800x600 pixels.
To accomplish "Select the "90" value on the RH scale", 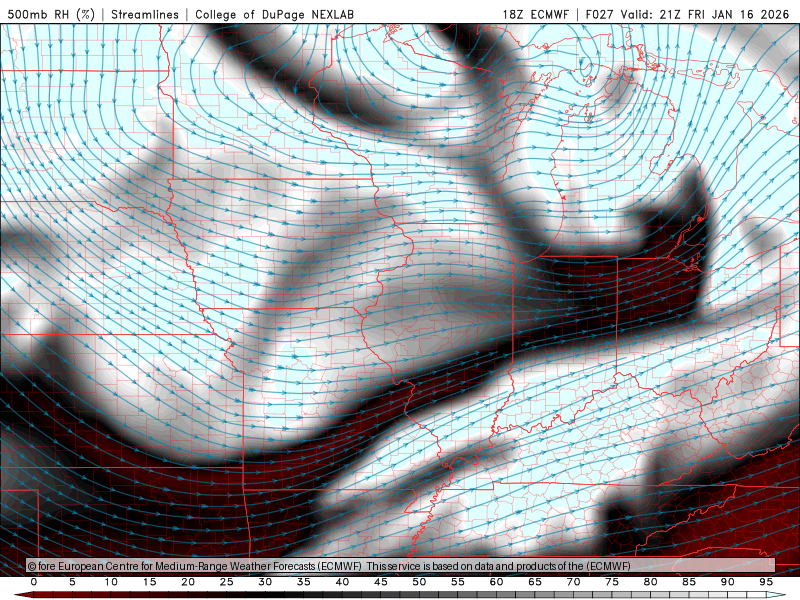I will tap(727, 582).
